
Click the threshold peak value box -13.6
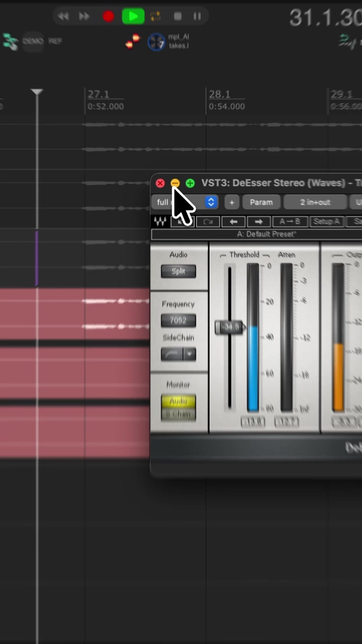point(253,422)
